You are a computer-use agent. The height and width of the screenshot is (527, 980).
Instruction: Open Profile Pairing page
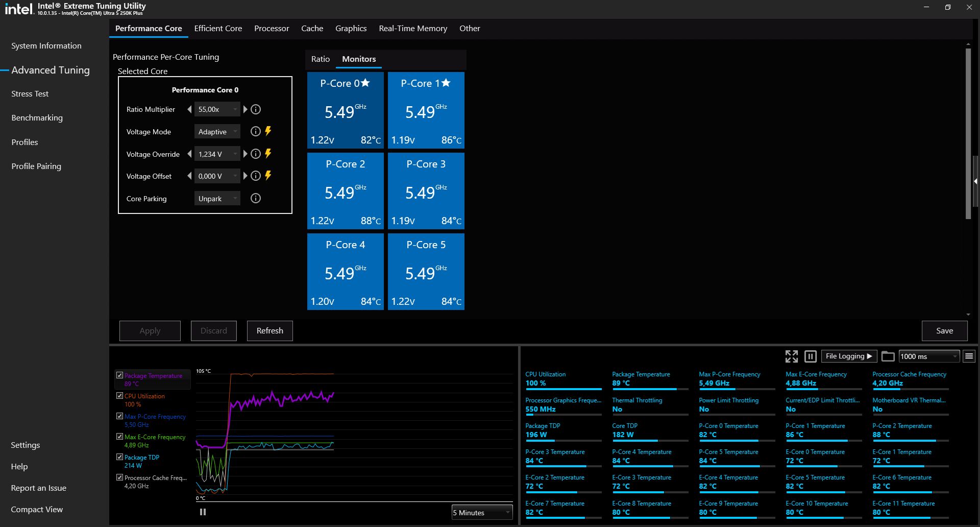pyautogui.click(x=36, y=166)
